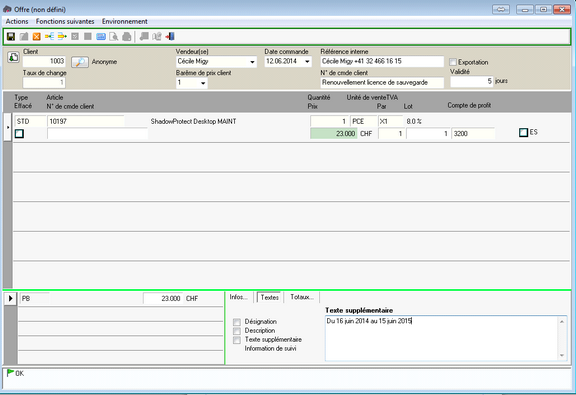Open the Environnement menu
The width and height of the screenshot is (576, 395).
[x=125, y=21]
